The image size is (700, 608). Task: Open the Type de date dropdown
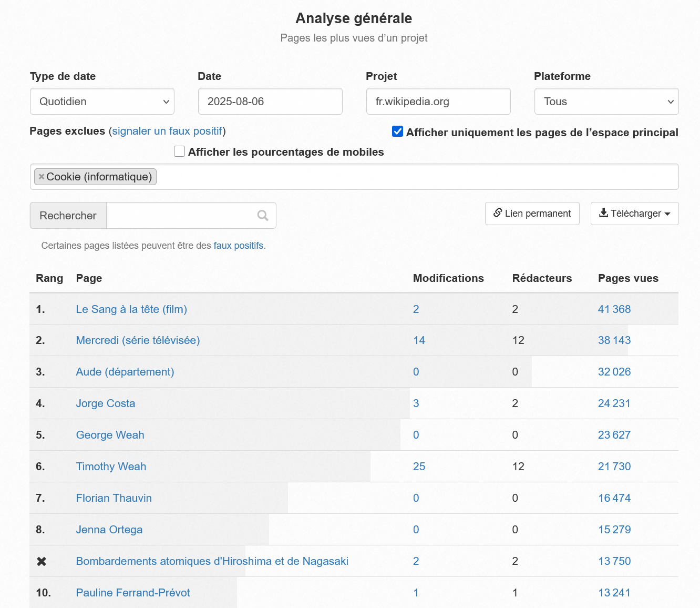102,102
